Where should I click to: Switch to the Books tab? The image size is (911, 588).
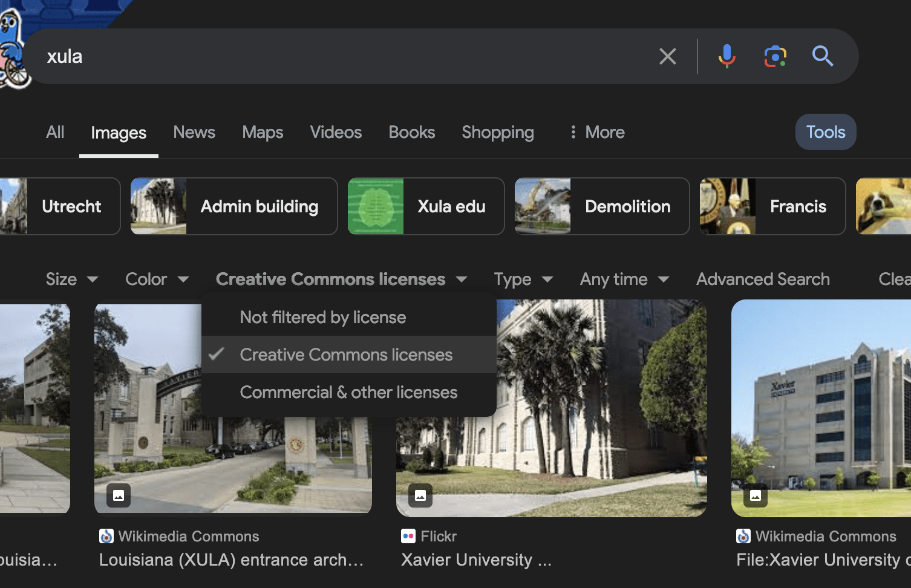pyautogui.click(x=412, y=132)
